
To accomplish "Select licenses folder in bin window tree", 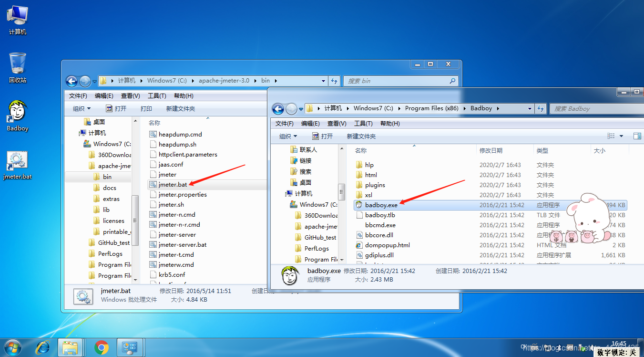I will tap(108, 220).
